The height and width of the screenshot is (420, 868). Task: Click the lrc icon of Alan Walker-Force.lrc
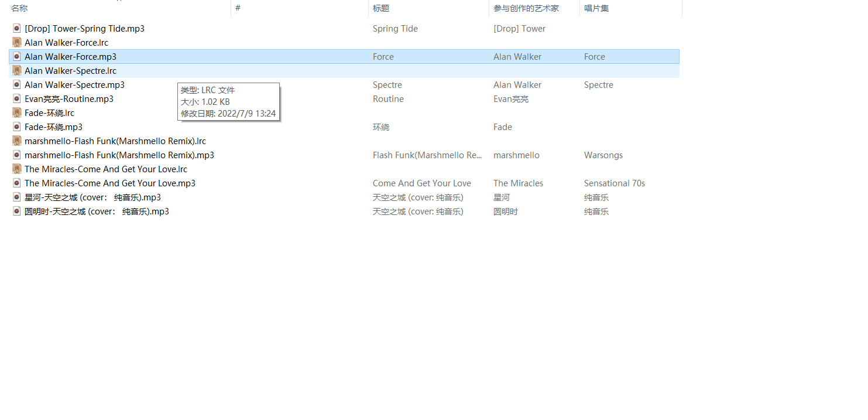[x=17, y=42]
